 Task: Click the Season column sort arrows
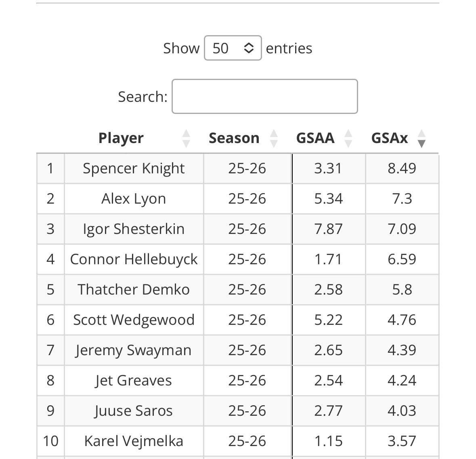point(274,138)
